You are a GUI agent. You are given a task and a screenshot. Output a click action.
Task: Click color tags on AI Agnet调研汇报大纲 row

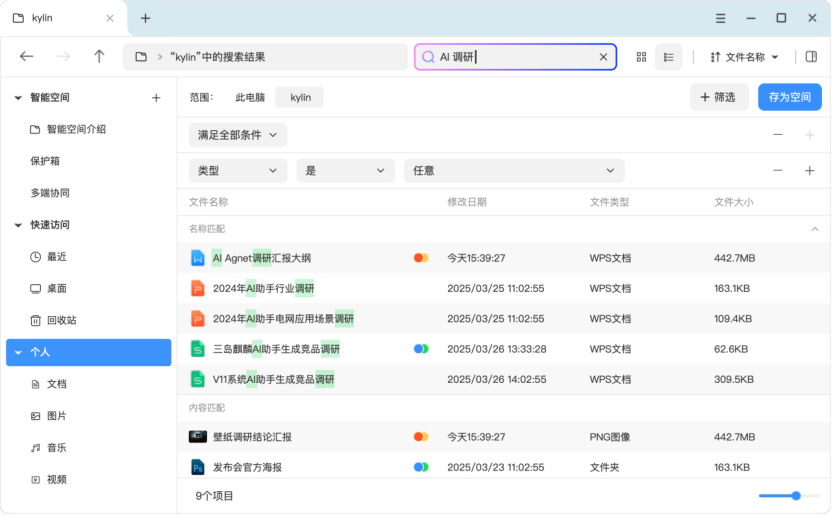click(421, 258)
